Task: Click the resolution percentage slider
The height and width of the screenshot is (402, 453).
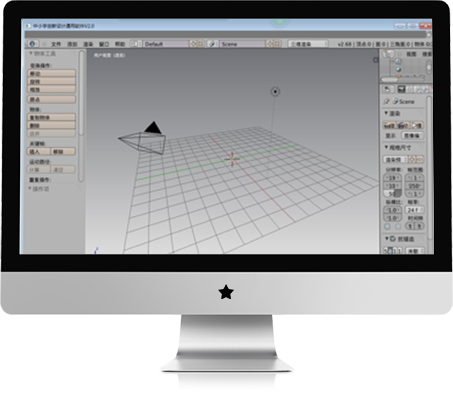Action: point(393,193)
